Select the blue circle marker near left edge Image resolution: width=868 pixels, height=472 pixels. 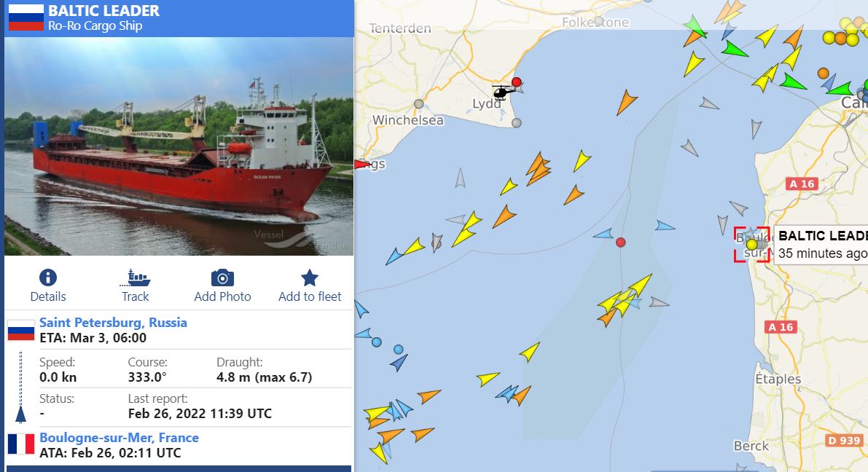coord(377,342)
